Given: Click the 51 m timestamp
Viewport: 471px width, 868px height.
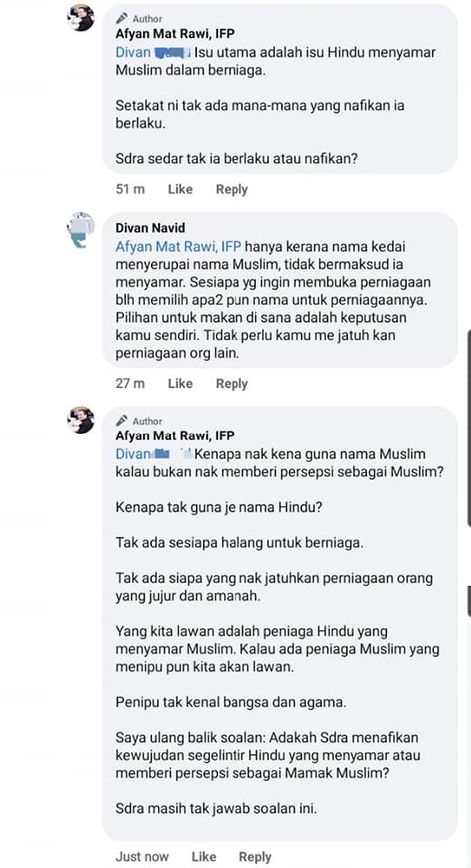Looking at the screenshot, I should 130,189.
